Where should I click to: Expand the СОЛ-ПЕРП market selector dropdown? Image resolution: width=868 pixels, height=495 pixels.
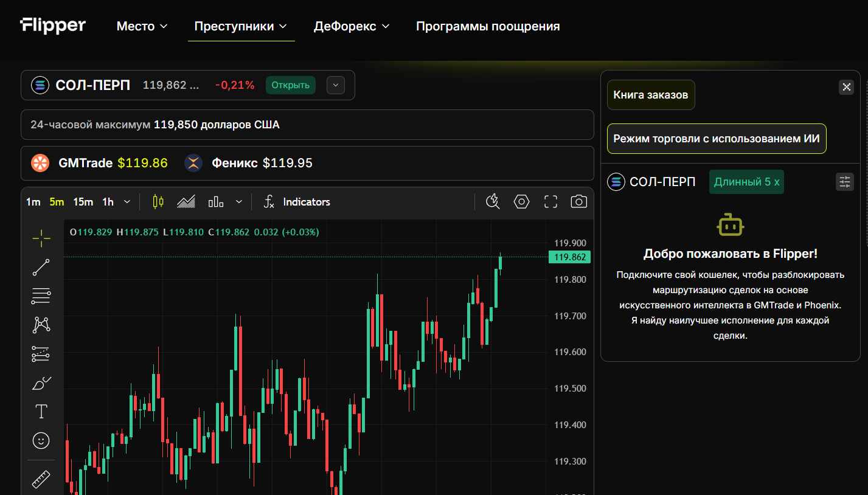click(x=336, y=85)
